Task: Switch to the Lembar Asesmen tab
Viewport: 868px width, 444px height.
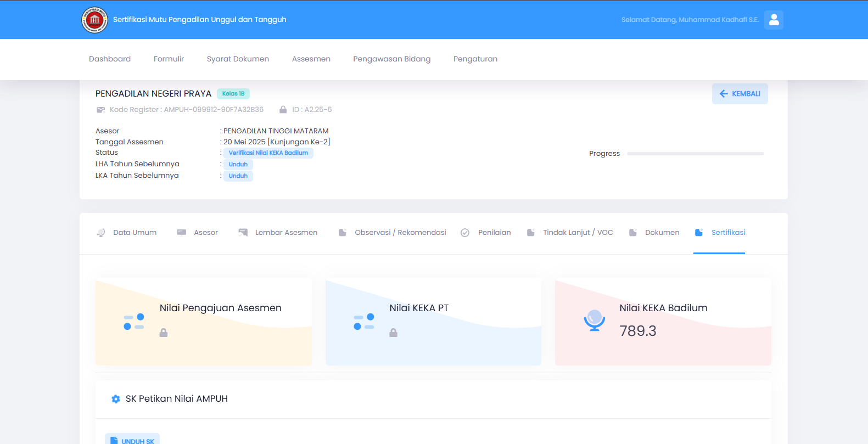Action: pyautogui.click(x=278, y=233)
